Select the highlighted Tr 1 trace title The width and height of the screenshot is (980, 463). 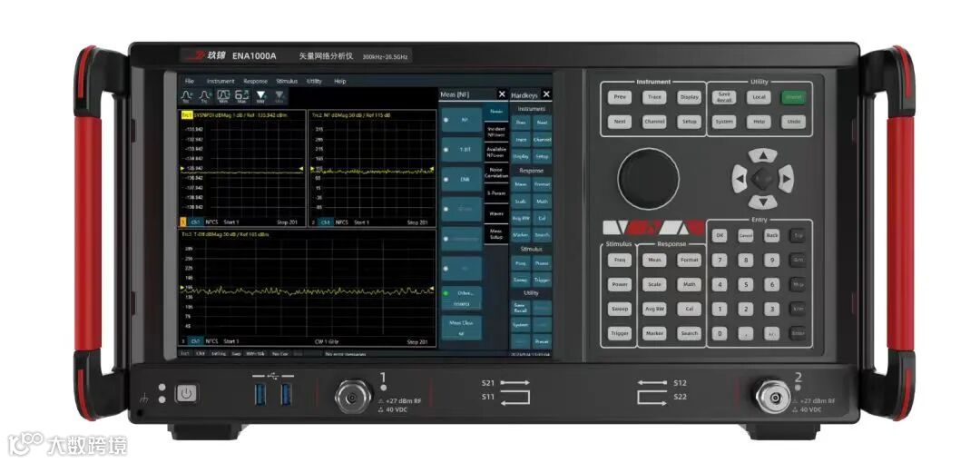point(186,115)
